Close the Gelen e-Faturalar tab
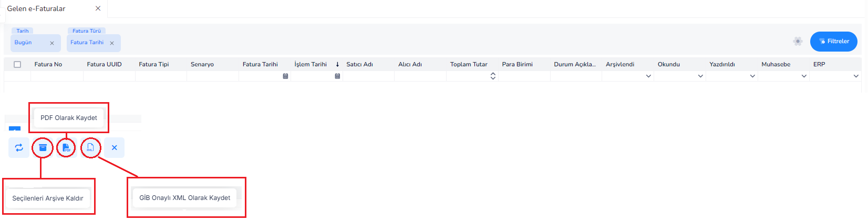Viewport: 868px width, 220px height. pyautogui.click(x=98, y=8)
